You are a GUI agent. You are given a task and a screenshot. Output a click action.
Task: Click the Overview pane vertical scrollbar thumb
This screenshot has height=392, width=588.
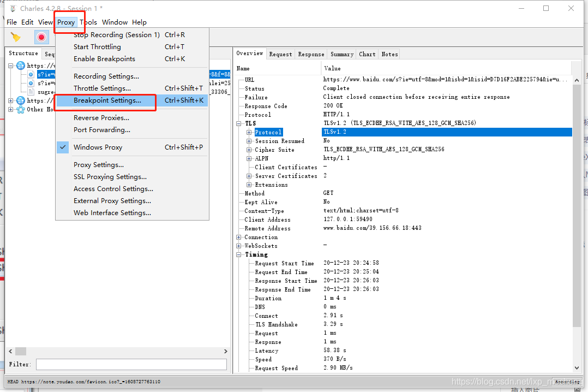[x=577, y=206]
